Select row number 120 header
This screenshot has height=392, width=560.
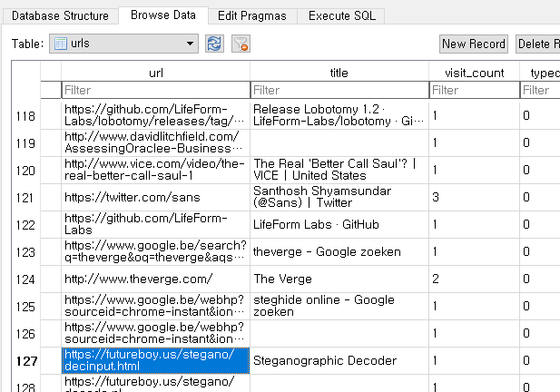point(25,171)
